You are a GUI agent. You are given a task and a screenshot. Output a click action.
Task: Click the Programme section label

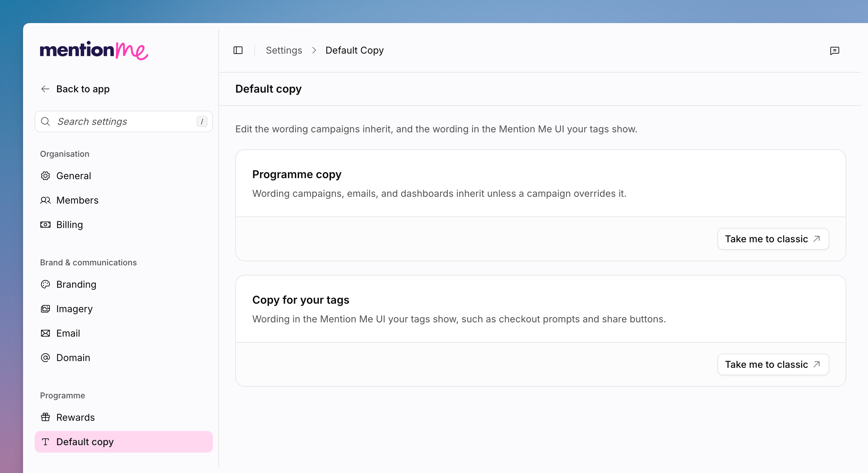62,396
